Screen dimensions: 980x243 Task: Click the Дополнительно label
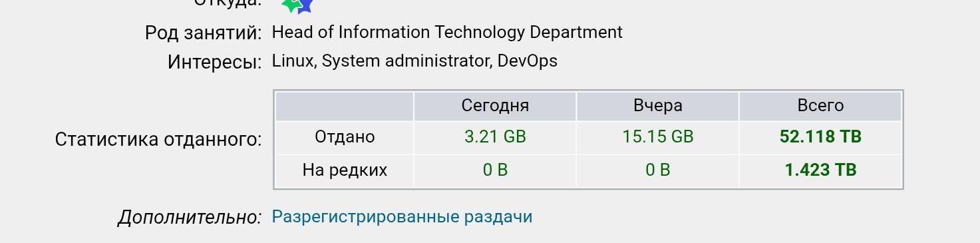tap(190, 218)
